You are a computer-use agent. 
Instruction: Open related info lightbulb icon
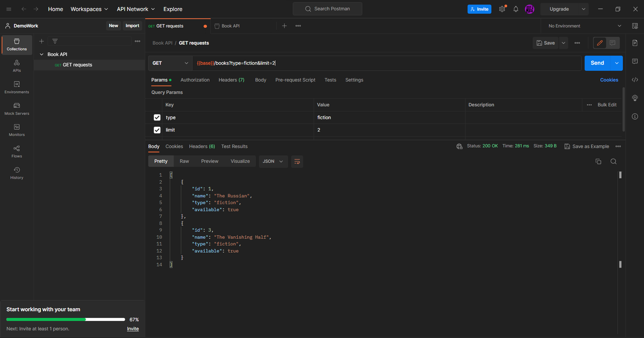(x=635, y=98)
